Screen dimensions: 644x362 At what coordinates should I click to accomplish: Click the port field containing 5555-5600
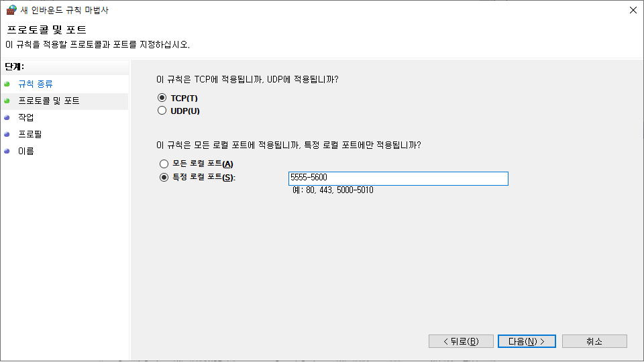point(398,178)
